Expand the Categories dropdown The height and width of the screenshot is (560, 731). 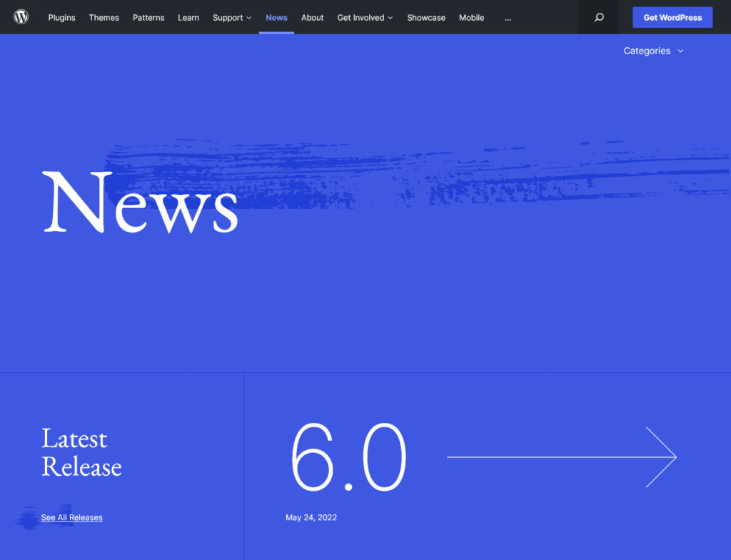(653, 51)
